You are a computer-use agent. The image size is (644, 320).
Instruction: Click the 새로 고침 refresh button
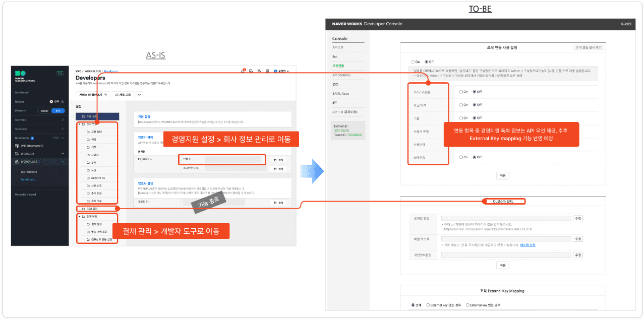point(123,94)
